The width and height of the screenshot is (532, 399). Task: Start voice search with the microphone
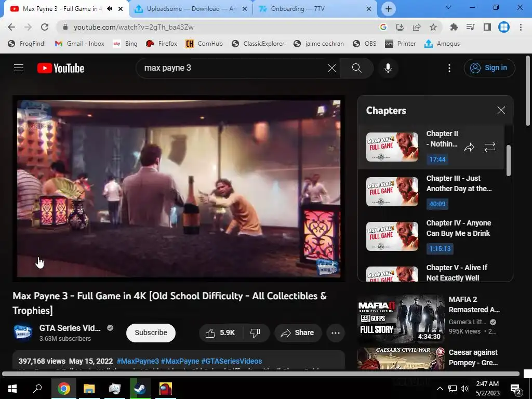click(388, 68)
